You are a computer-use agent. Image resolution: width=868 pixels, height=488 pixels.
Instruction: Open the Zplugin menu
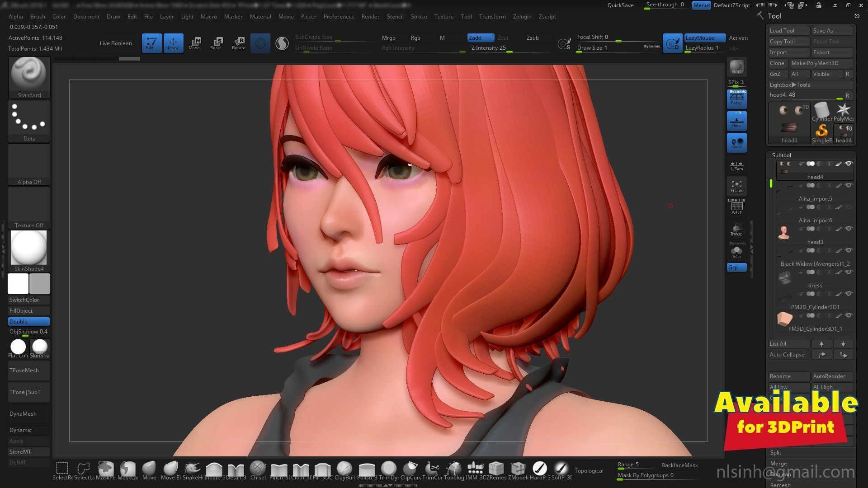tap(522, 16)
